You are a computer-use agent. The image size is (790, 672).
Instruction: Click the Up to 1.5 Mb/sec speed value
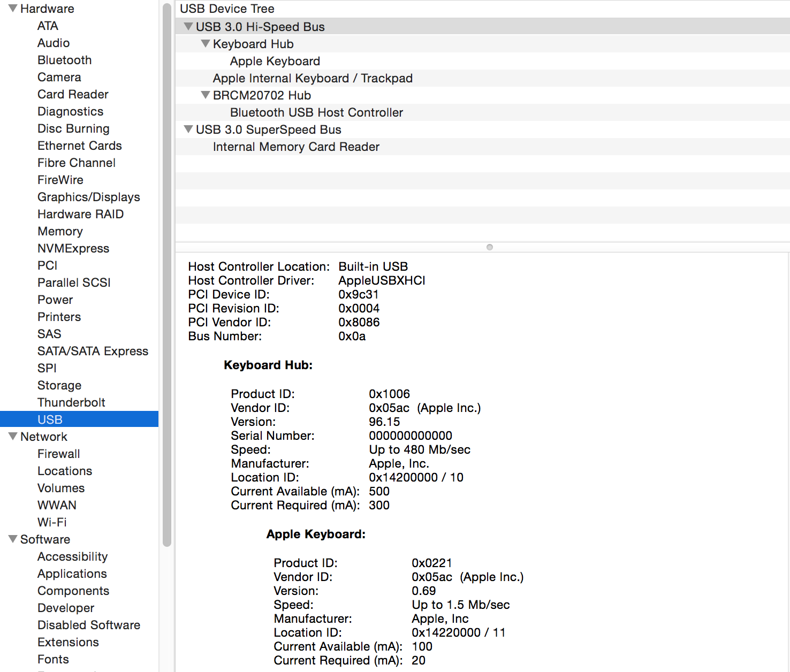pyautogui.click(x=460, y=605)
